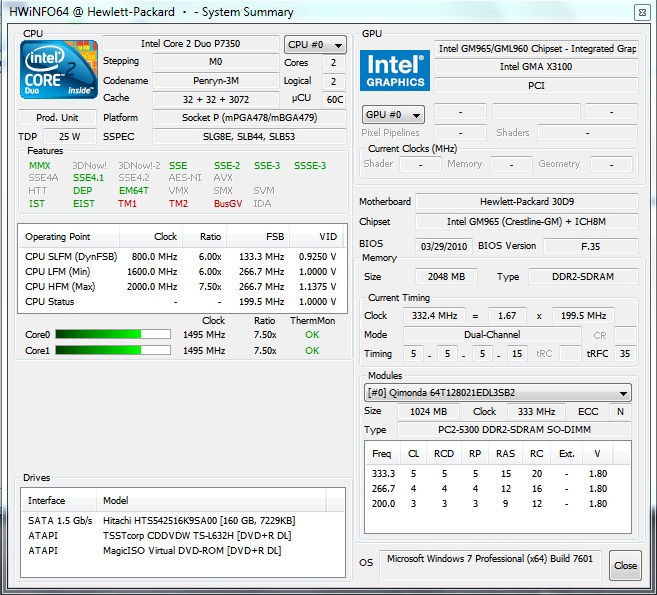Click the module clock 333 MHz field

pyautogui.click(x=536, y=411)
